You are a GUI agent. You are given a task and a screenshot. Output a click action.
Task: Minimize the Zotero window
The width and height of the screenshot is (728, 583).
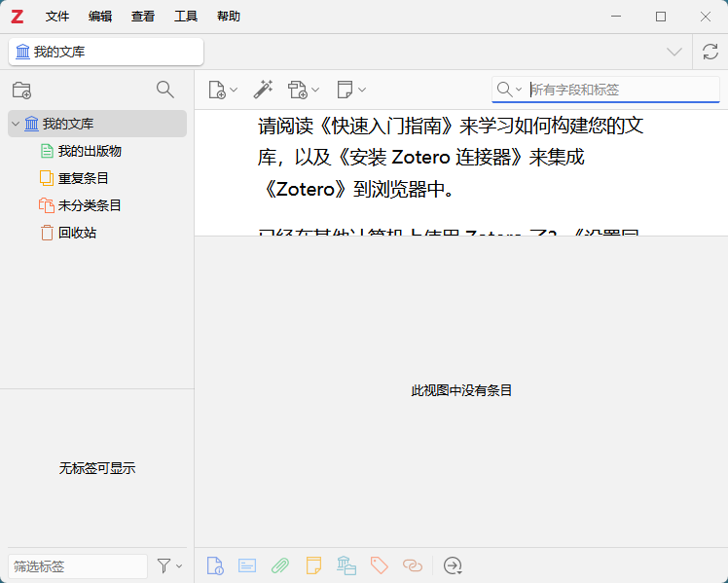(x=616, y=17)
